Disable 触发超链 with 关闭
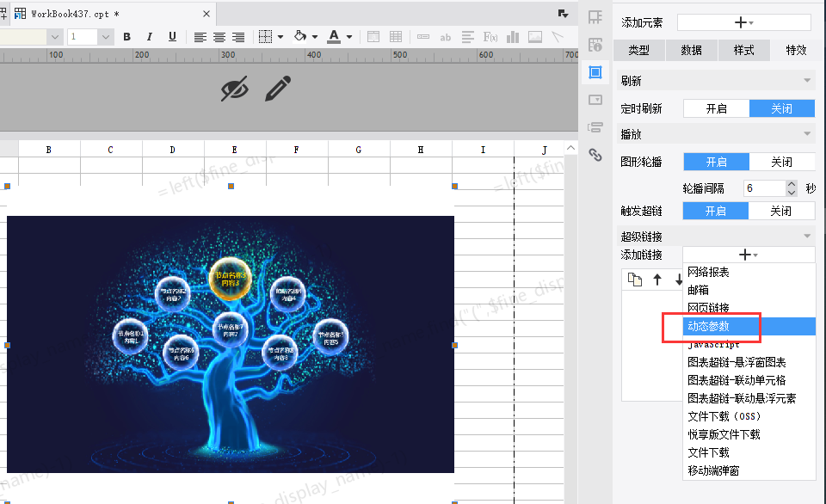 point(781,212)
